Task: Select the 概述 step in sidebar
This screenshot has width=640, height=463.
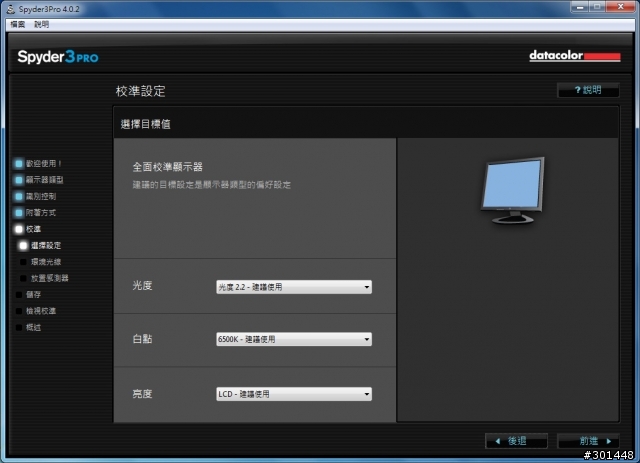Action: pos(28,327)
